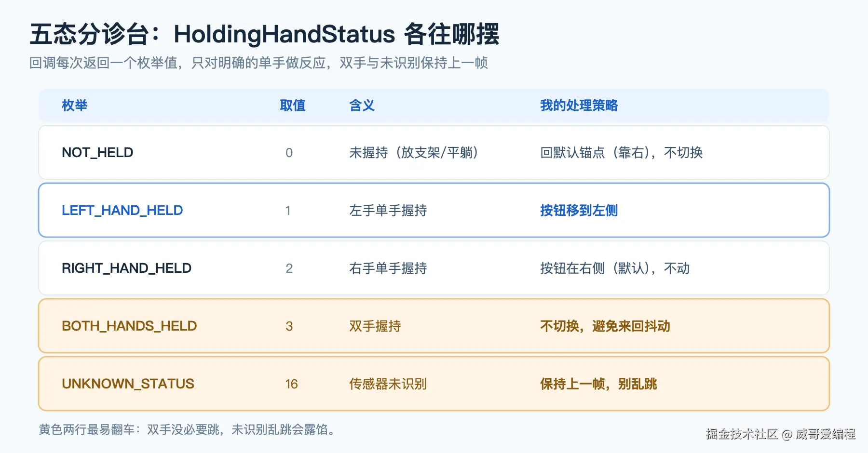This screenshot has height=453, width=868.
Task: Select the BOTH_HANDS_HELD enum label
Action: 129,326
